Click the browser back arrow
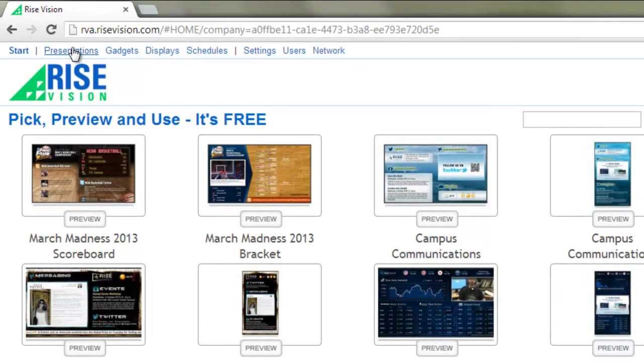The image size is (644, 362). (12, 29)
